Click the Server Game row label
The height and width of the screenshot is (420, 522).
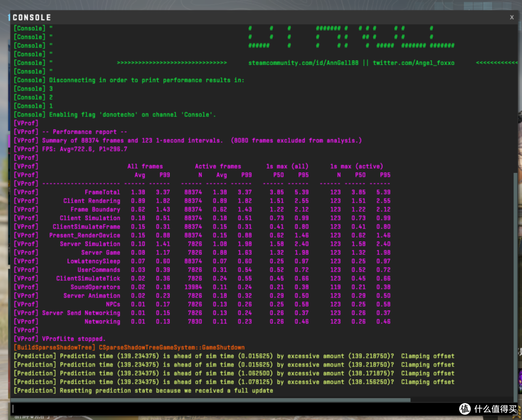point(101,253)
